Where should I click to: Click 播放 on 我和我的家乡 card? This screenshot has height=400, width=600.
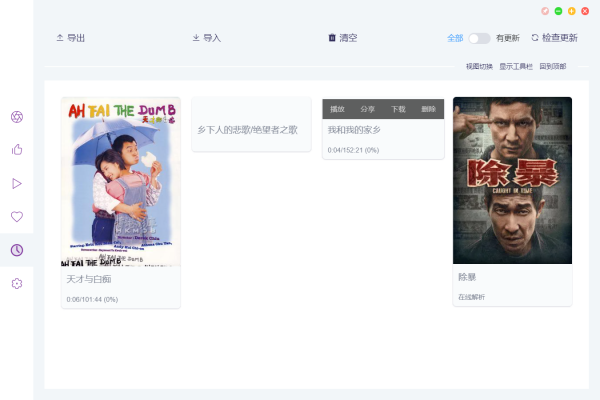[337, 109]
